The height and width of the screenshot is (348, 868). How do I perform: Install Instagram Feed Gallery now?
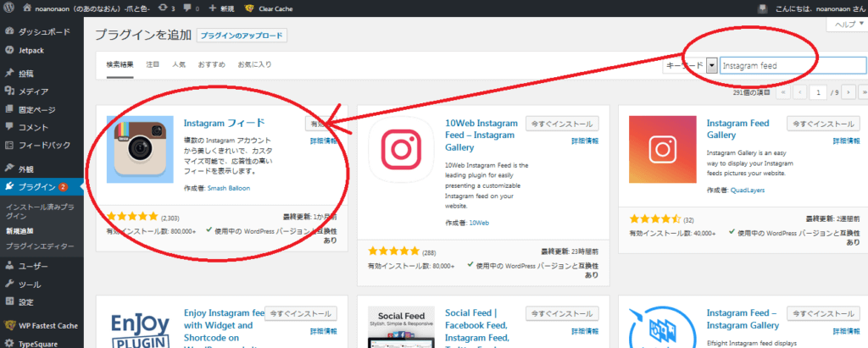pos(823,124)
